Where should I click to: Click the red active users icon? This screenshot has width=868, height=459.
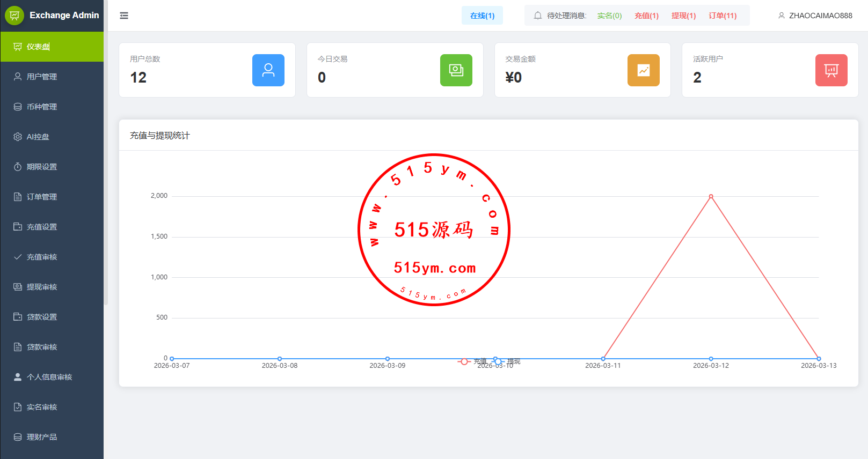pos(831,70)
